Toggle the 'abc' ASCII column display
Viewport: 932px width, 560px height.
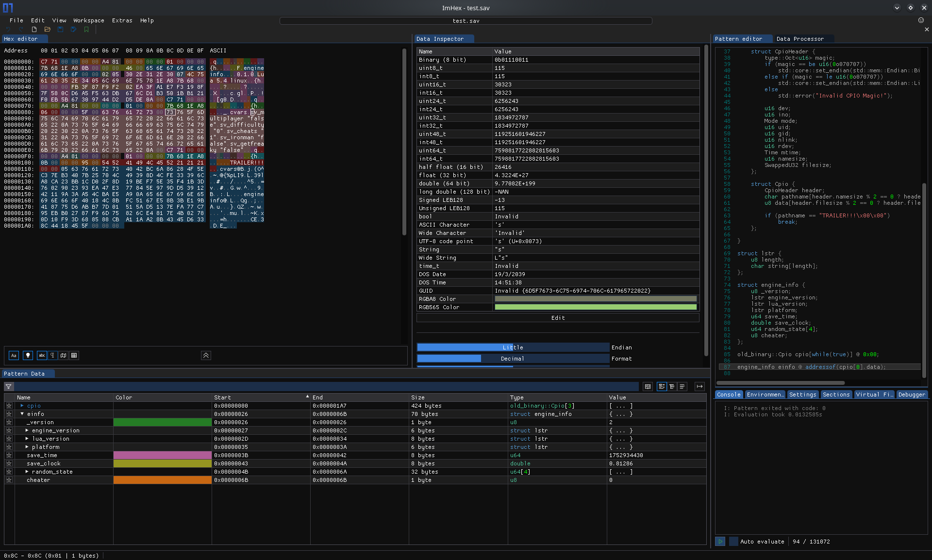click(x=42, y=356)
